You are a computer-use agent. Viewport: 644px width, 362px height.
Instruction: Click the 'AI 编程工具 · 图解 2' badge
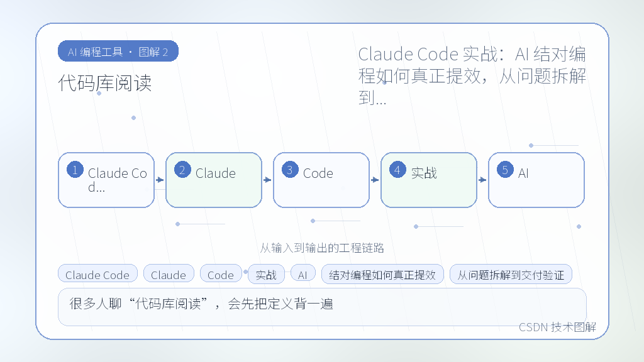pos(118,52)
